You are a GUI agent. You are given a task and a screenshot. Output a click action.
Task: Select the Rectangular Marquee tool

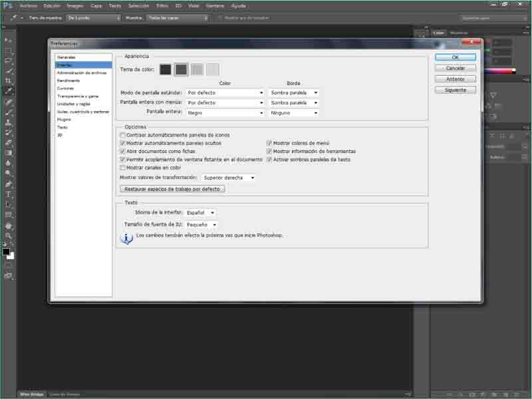[9, 51]
